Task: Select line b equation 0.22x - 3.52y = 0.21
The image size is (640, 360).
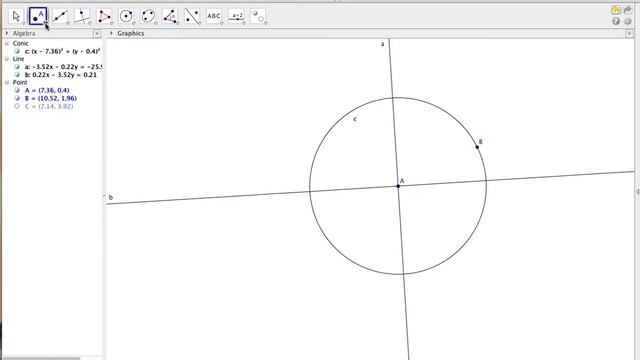Action: coord(60,75)
